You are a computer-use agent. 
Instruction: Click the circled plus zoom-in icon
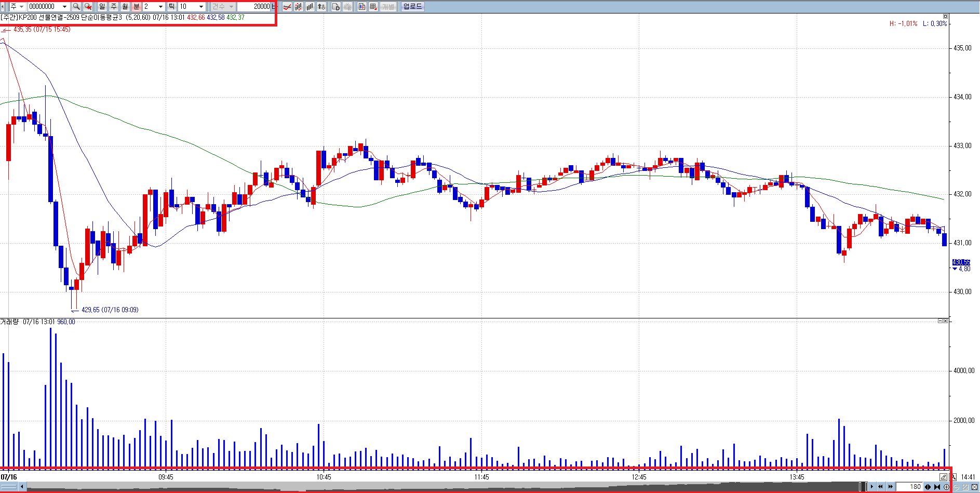[x=946, y=487]
